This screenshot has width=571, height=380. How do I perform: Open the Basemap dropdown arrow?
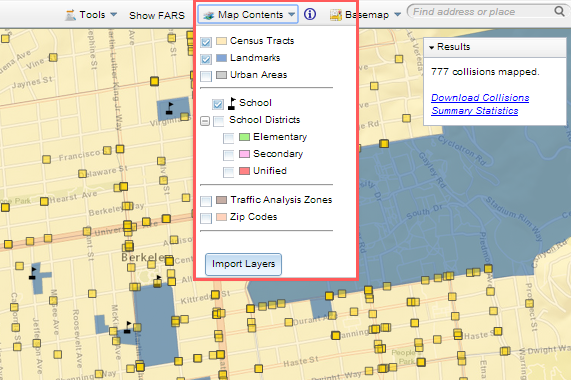click(x=398, y=15)
